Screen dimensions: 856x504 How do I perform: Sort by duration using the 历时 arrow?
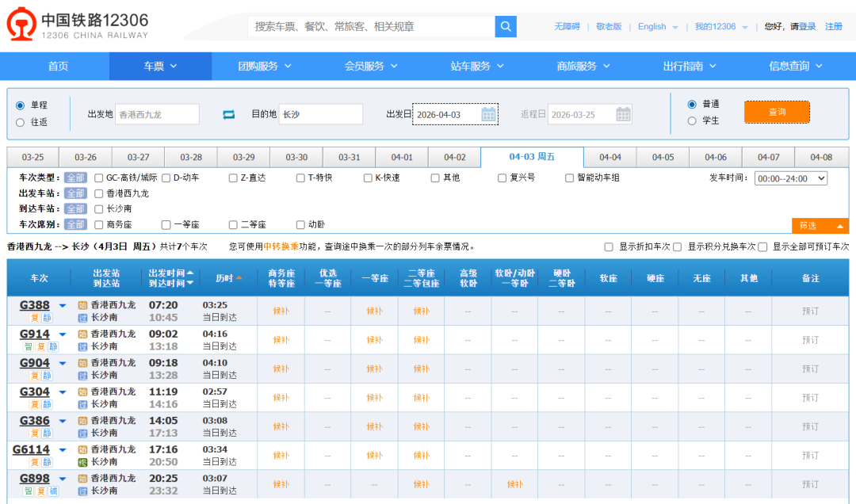tap(239, 278)
